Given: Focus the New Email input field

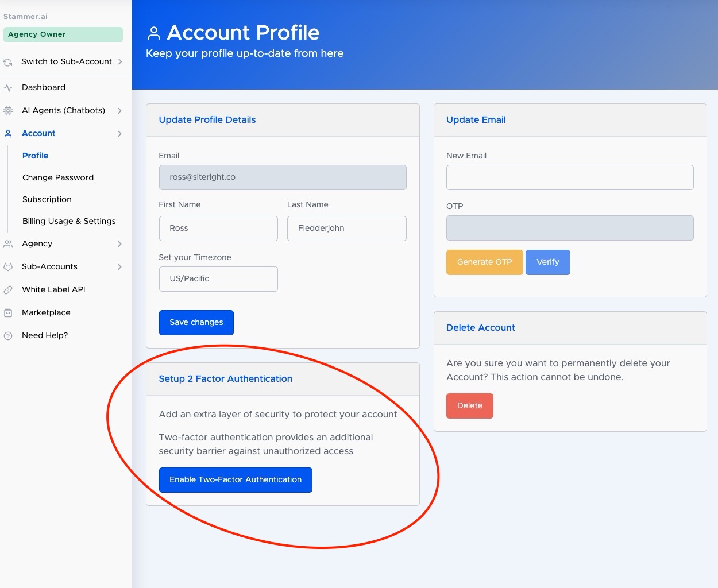Looking at the screenshot, I should (x=570, y=177).
